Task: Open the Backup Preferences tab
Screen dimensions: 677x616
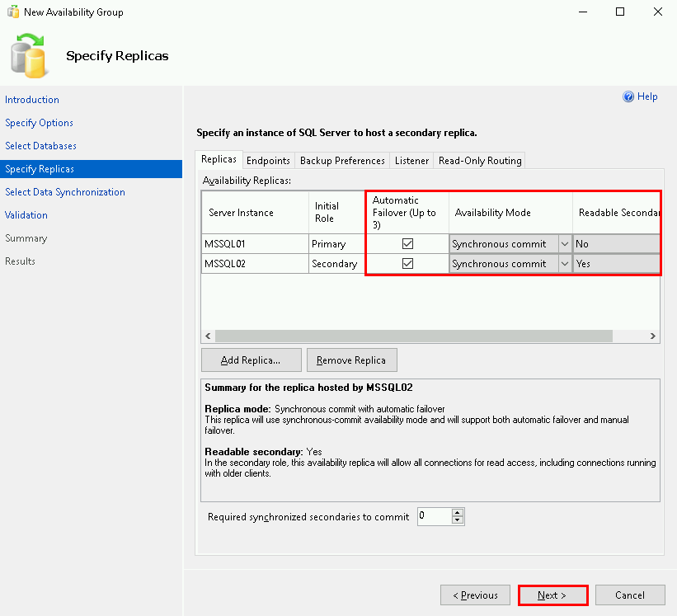Action: [342, 161]
